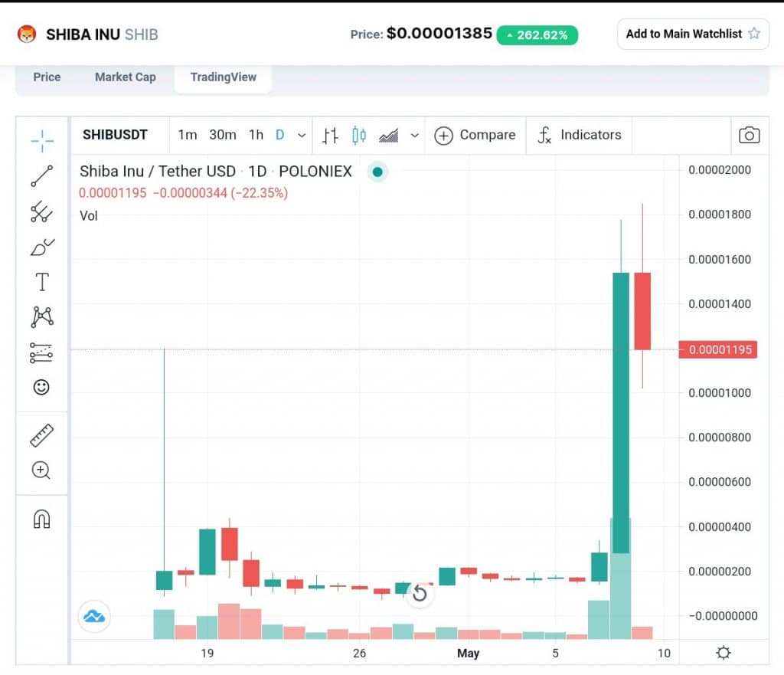Image resolution: width=784 pixels, height=675 pixels.
Task: Select the 1h interval
Action: 256,135
